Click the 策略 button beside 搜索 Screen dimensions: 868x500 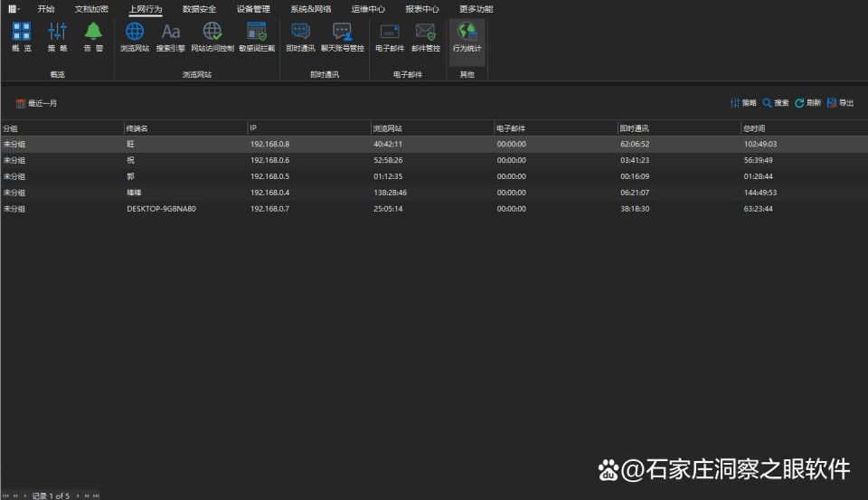(x=743, y=103)
